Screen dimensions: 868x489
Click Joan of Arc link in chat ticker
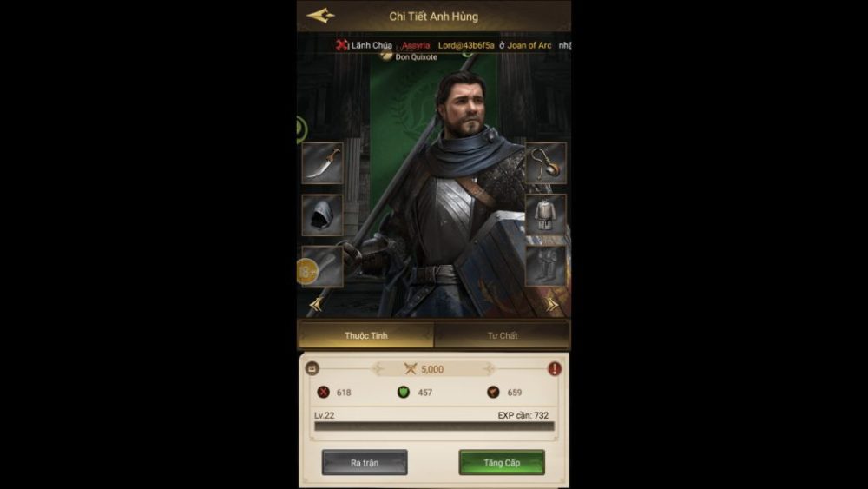pyautogui.click(x=529, y=45)
